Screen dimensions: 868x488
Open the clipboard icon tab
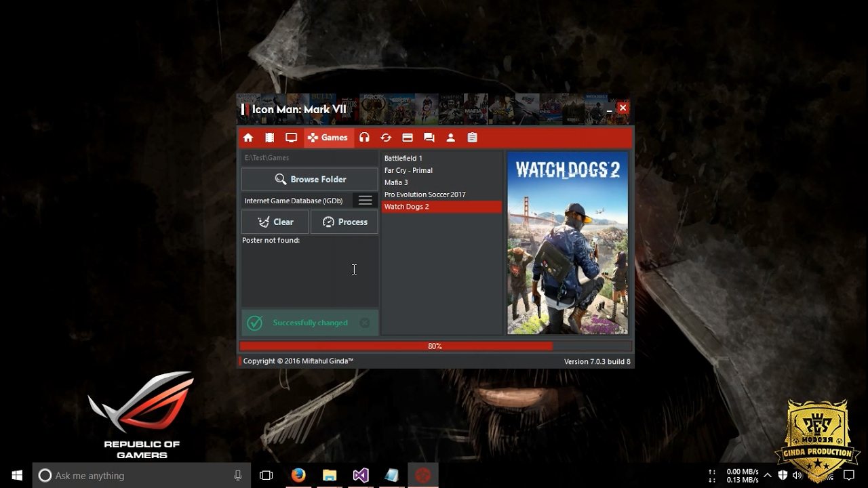[x=472, y=138]
